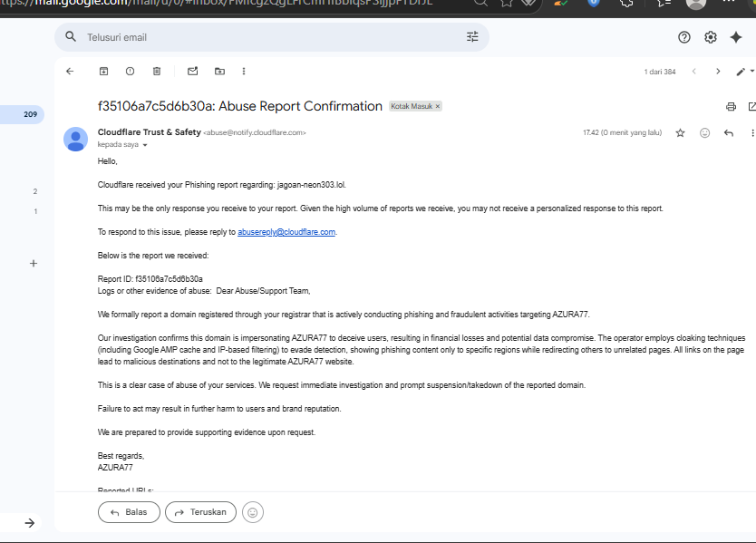Open Gmail settings gear
Image resolution: width=756 pixels, height=543 pixels.
tap(710, 37)
